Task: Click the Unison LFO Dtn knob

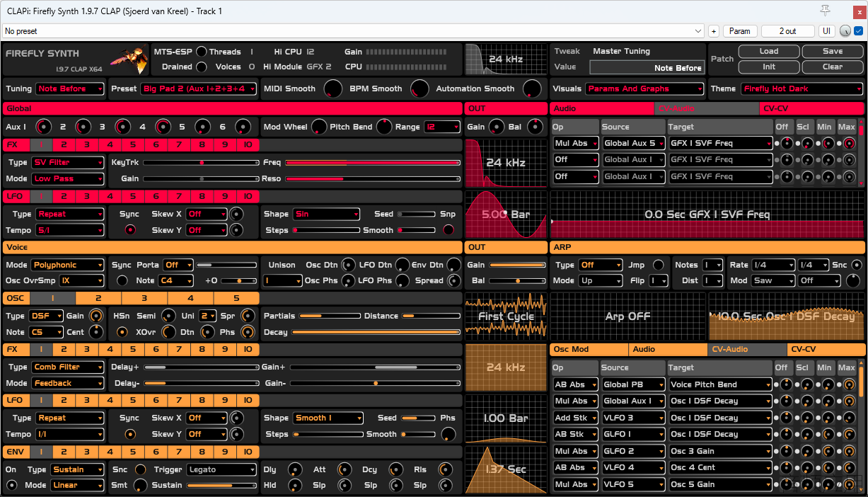Action: click(402, 265)
